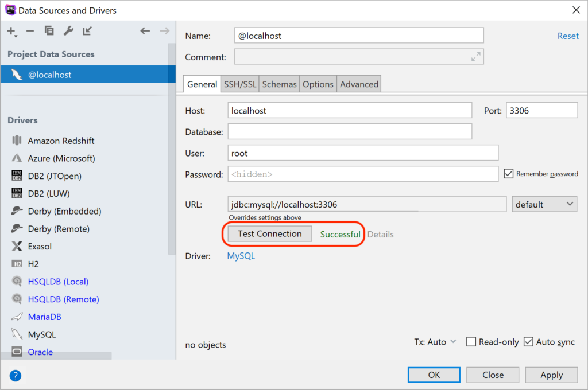Image resolution: width=588 pixels, height=390 pixels.
Task: Add a new data source with plus icon
Action: pos(11,32)
